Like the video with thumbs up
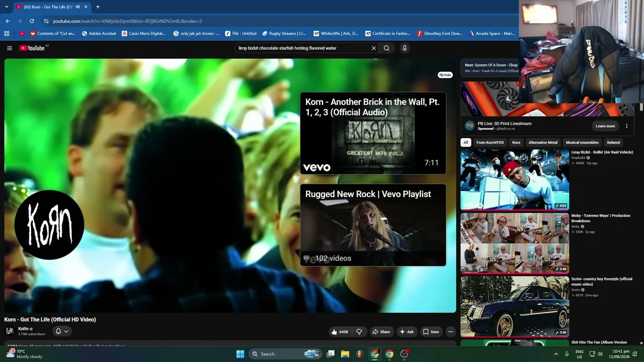This screenshot has height=362, width=644. (x=340, y=332)
